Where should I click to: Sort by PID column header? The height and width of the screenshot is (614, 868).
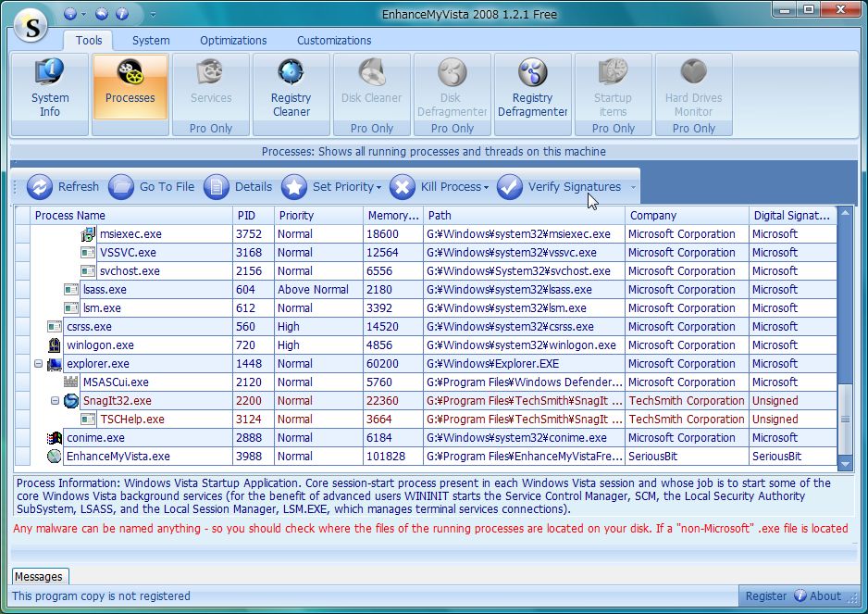click(254, 216)
